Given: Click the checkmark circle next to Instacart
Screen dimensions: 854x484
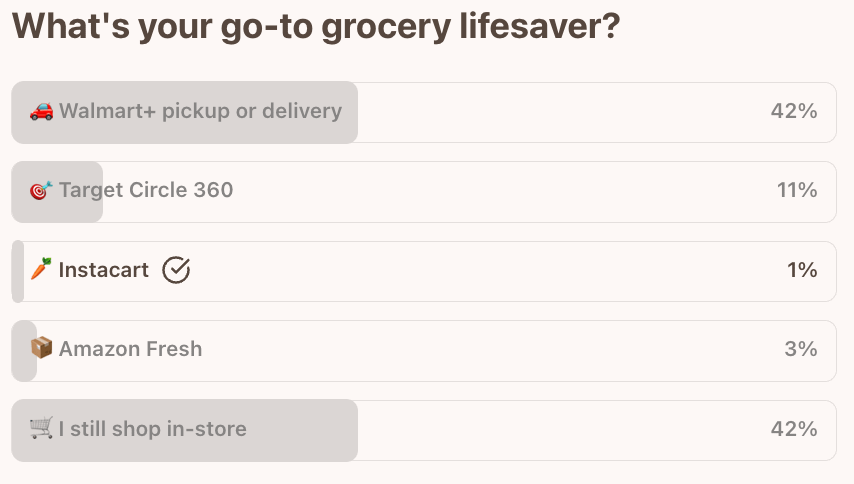Looking at the screenshot, I should (176, 269).
